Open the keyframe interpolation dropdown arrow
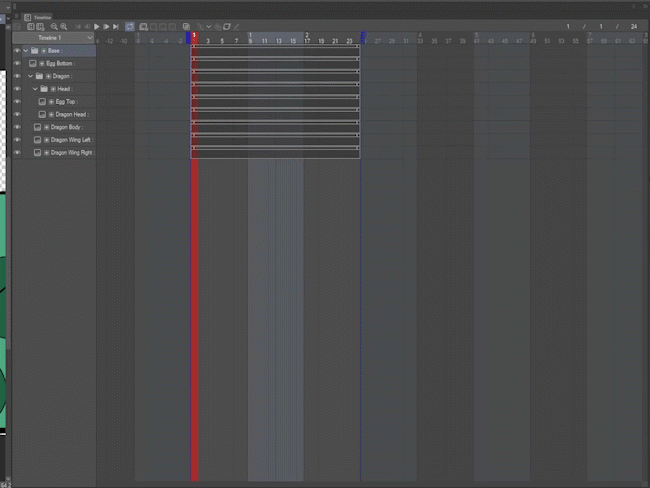The image size is (650, 488). point(209,27)
